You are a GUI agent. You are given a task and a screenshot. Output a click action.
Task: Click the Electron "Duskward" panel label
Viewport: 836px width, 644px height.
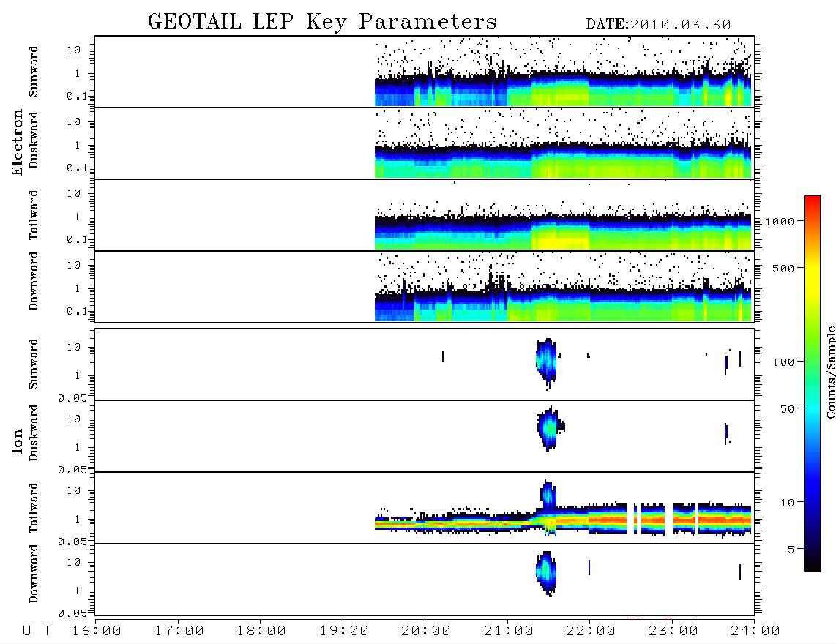point(34,141)
